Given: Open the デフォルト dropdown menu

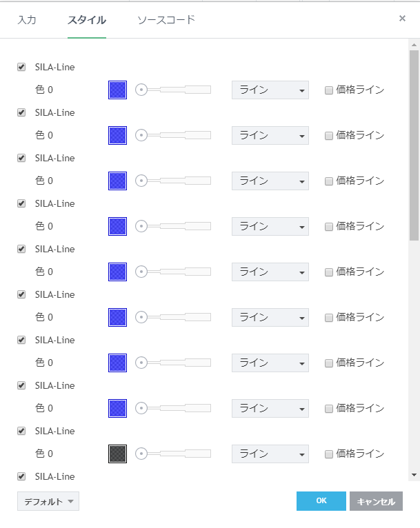Looking at the screenshot, I should tap(48, 502).
